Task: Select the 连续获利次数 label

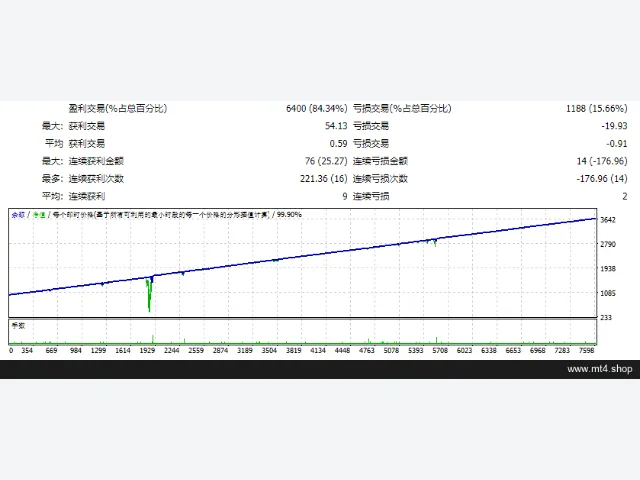Action: tap(96, 179)
